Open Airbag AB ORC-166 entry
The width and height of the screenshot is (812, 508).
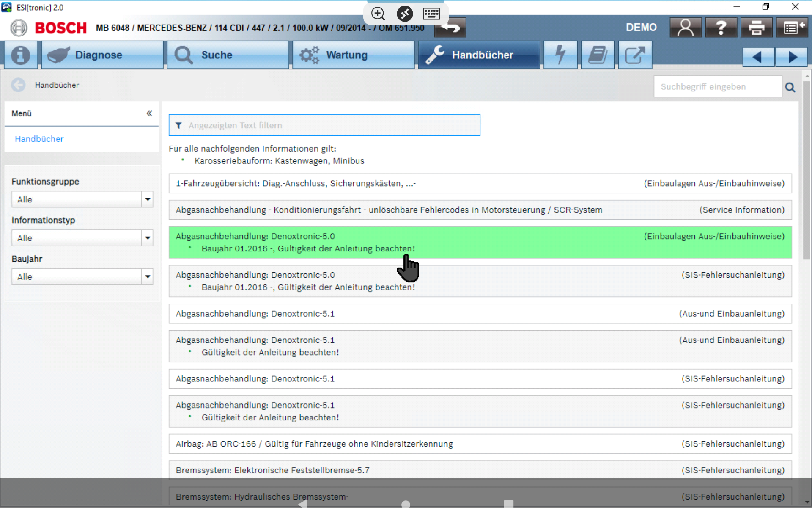click(x=480, y=444)
